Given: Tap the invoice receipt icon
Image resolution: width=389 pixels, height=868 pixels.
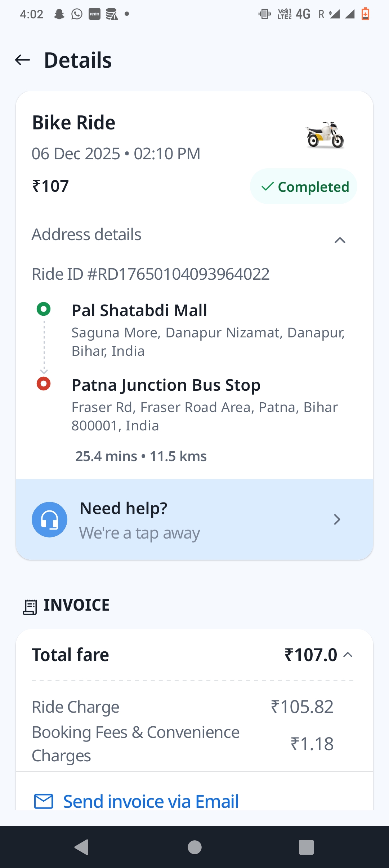Looking at the screenshot, I should tap(30, 607).
